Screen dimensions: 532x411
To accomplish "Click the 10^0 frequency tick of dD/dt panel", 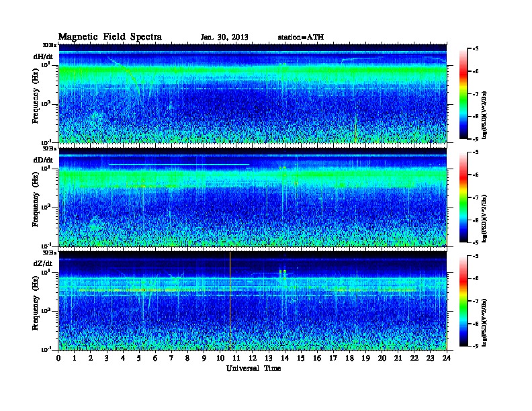I will tap(46, 207).
